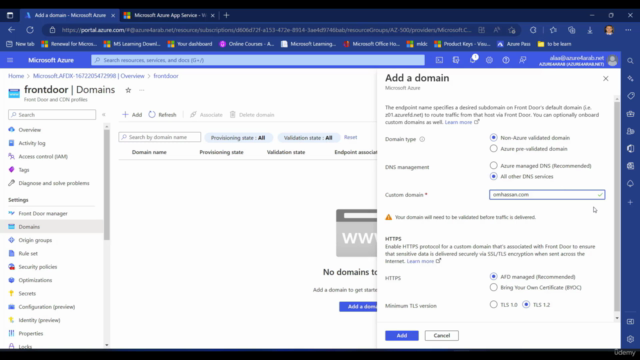Click the Azure search resources box
This screenshot has height=360, width=640.
[258, 60]
